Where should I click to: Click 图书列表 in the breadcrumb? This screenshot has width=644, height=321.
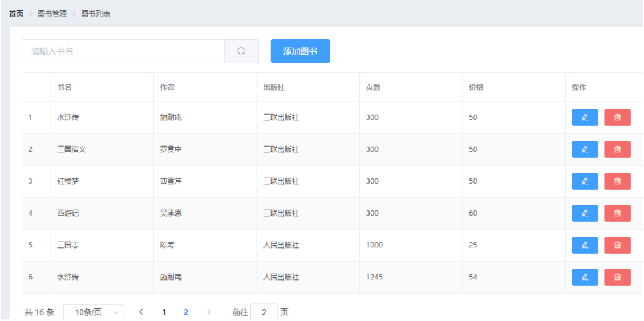96,14
